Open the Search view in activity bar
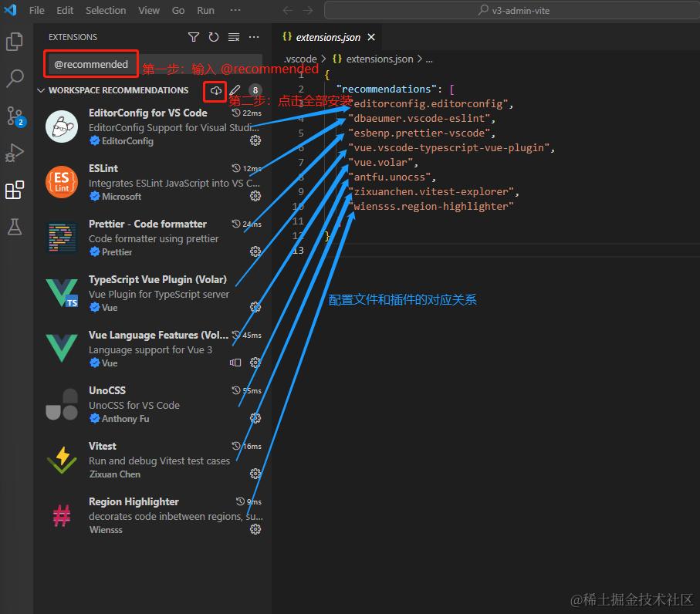Image resolution: width=700 pixels, height=614 pixels. (x=15, y=78)
